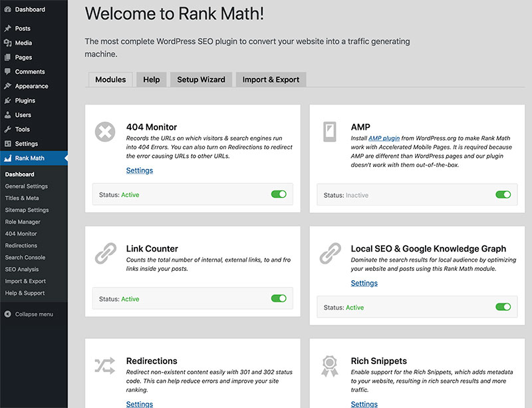Toggle the Link Counter module switch
Viewport: 532px width, 408px height.
pos(279,299)
